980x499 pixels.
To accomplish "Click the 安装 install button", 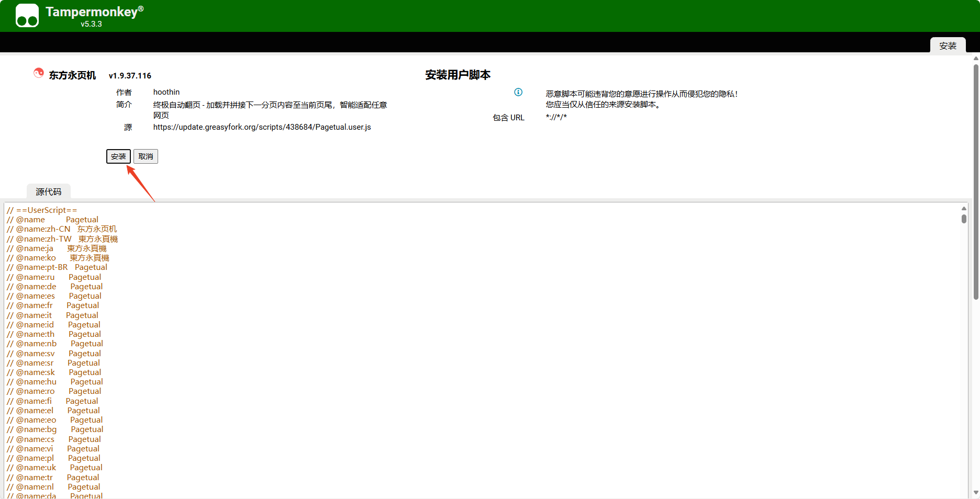I will (x=118, y=156).
